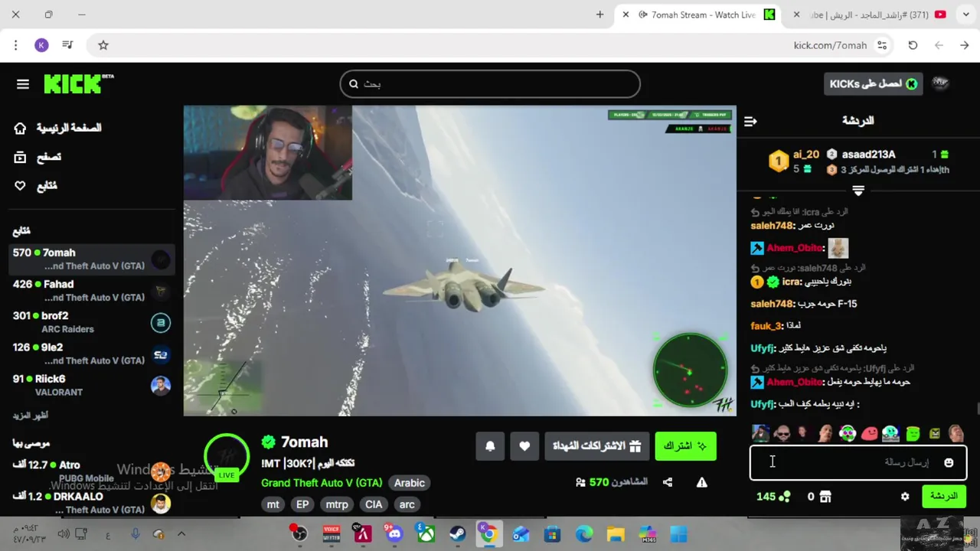The image size is (980, 551).
Task: Click the KICK logo
Action: (x=78, y=83)
